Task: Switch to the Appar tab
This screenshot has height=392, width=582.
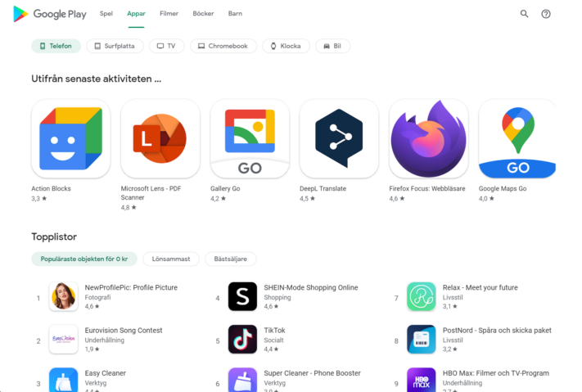Action: [x=136, y=14]
